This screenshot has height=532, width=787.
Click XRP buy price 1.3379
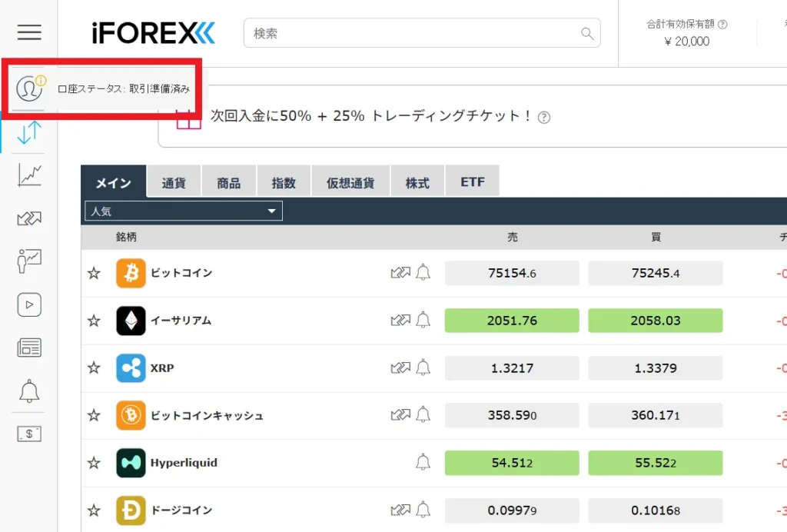[656, 368]
